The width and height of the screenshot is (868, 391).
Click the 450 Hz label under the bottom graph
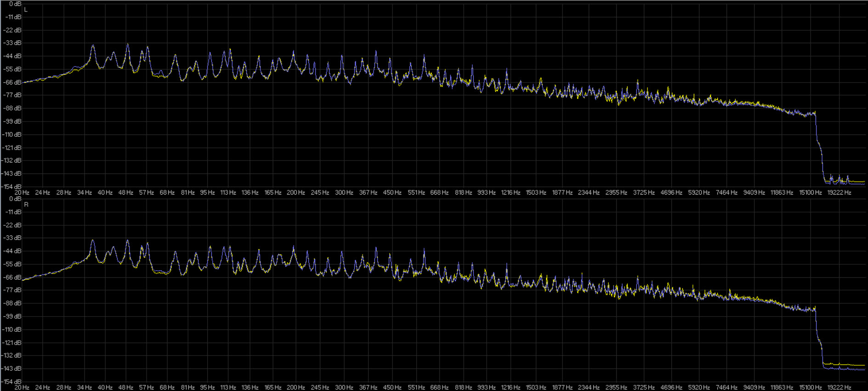[x=392, y=387]
